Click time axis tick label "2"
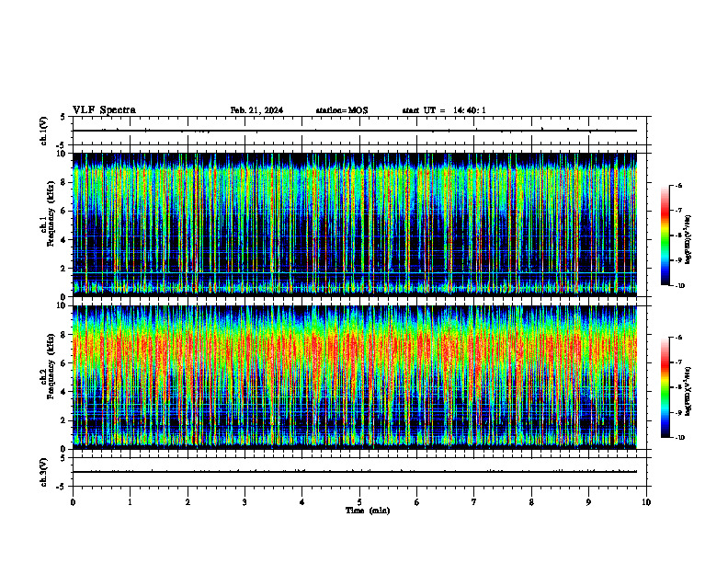 188,502
